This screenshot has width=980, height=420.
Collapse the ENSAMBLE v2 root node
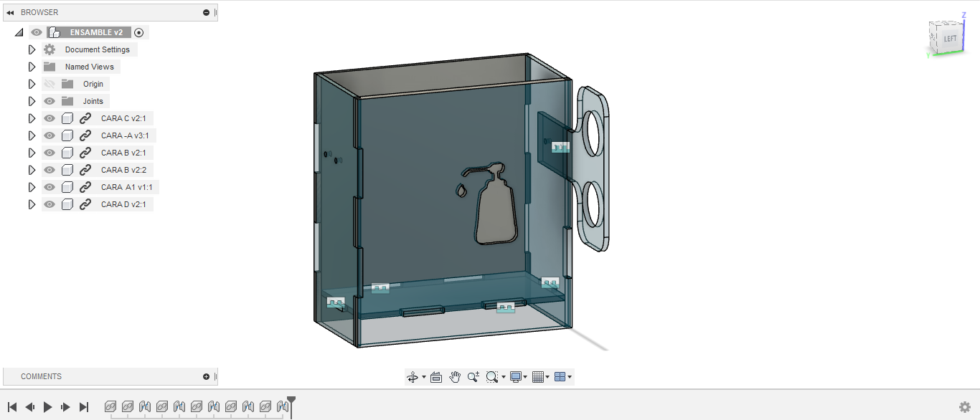(x=19, y=32)
